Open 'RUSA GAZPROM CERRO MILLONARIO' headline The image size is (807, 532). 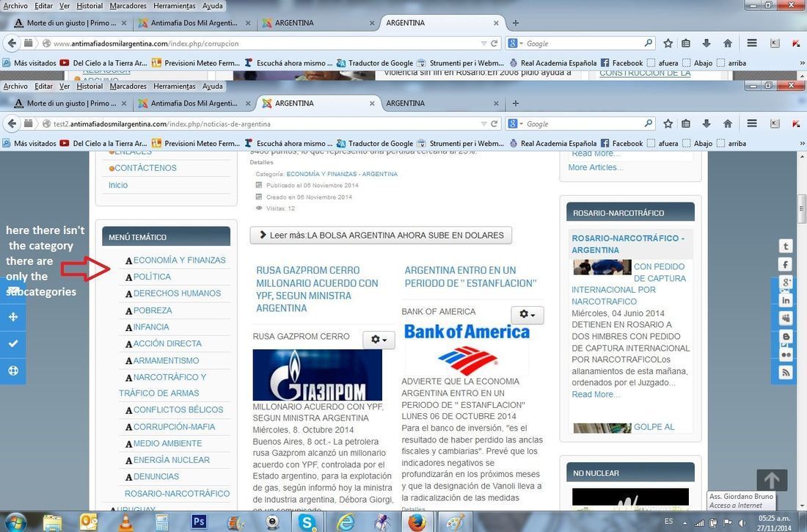pos(317,289)
